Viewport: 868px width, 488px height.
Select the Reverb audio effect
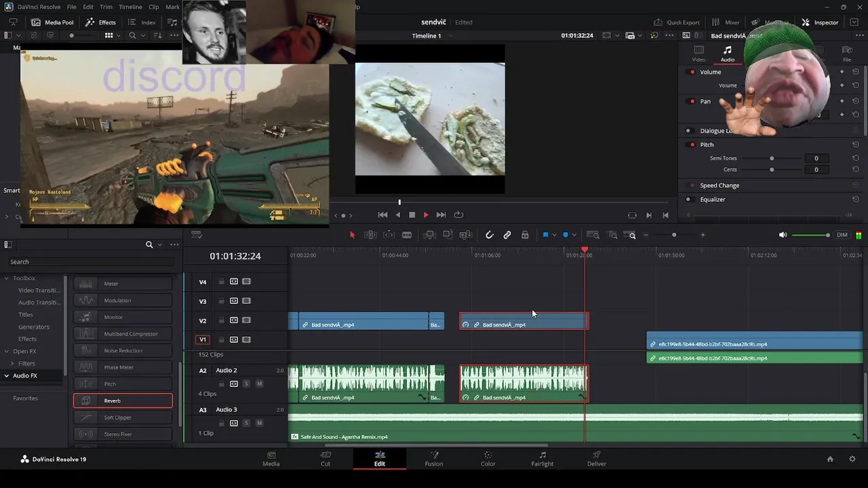(x=123, y=401)
